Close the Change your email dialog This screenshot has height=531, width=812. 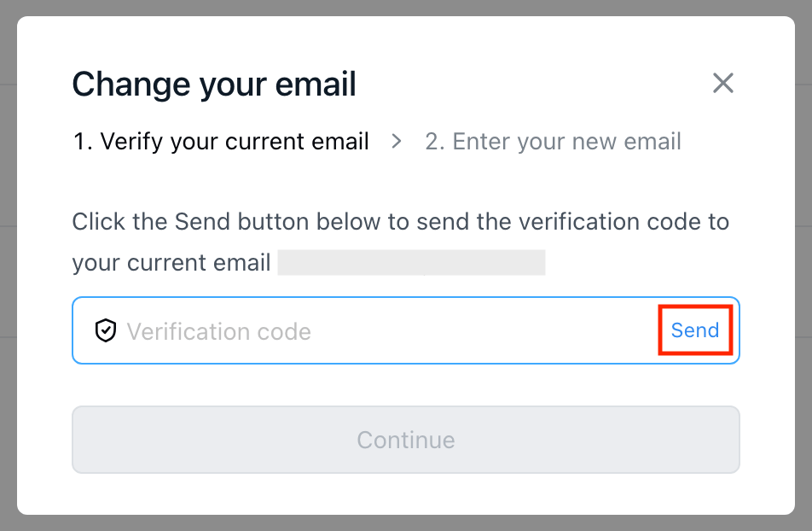tap(722, 84)
